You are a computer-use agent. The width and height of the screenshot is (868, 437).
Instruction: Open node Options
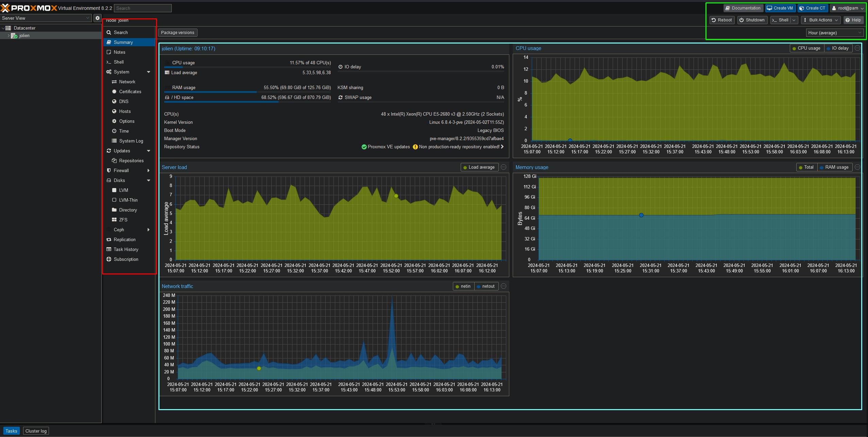click(x=129, y=121)
